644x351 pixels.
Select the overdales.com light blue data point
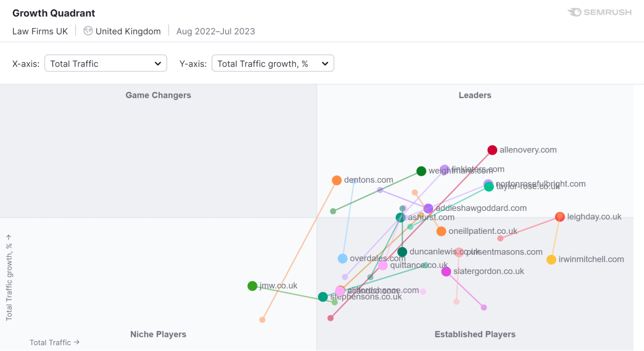[x=342, y=259]
